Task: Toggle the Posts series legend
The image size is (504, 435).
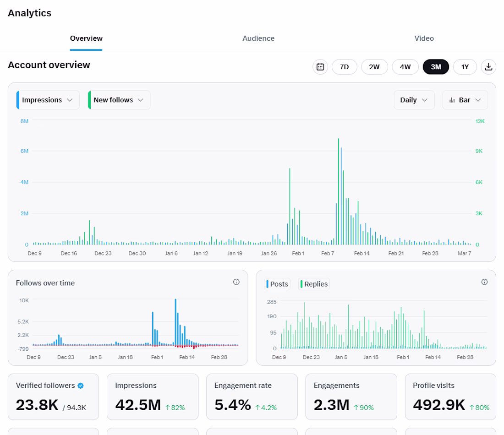Action: [x=277, y=284]
